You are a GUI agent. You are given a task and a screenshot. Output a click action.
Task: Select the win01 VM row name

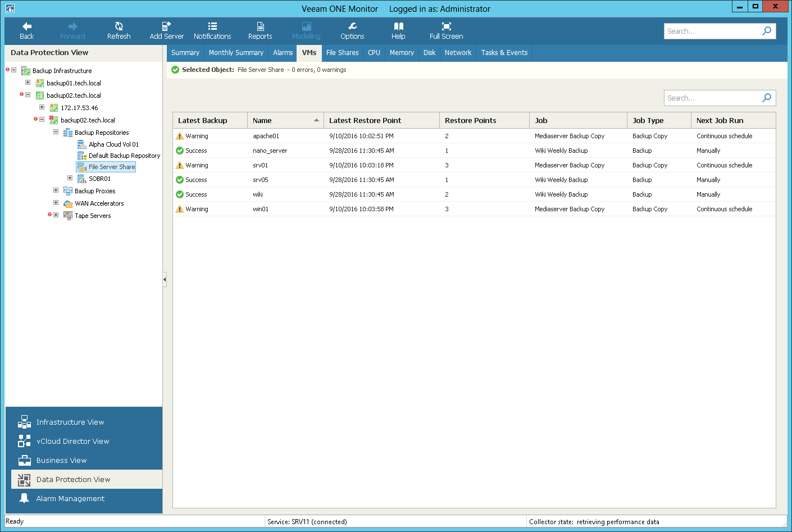point(261,209)
